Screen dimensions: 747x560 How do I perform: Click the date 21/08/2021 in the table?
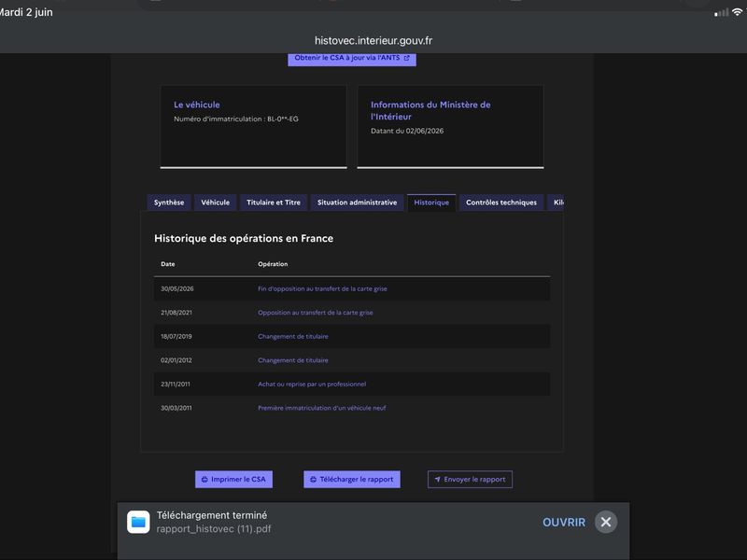176,313
